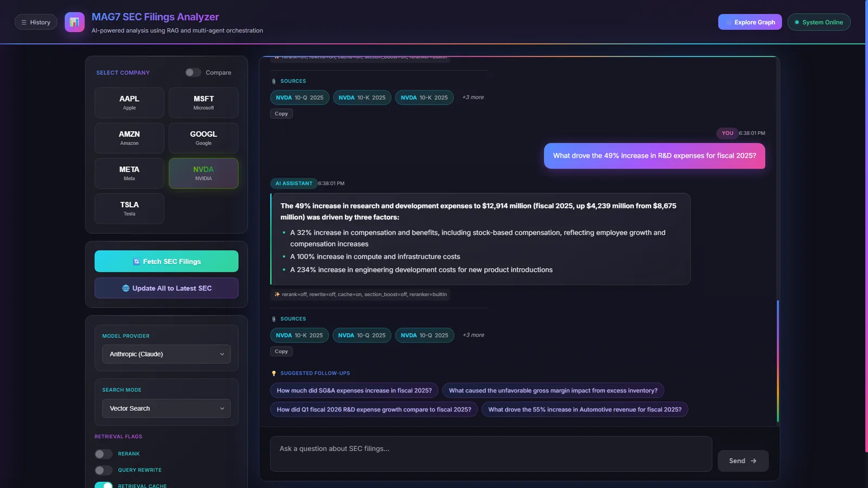Click the paperclip icon beside lower Sources

[274, 319]
